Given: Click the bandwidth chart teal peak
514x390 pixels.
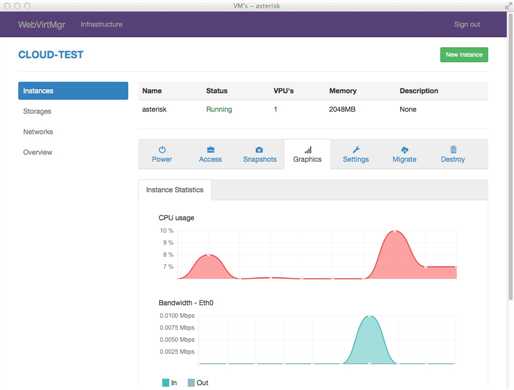Looking at the screenshot, I should [x=370, y=339].
